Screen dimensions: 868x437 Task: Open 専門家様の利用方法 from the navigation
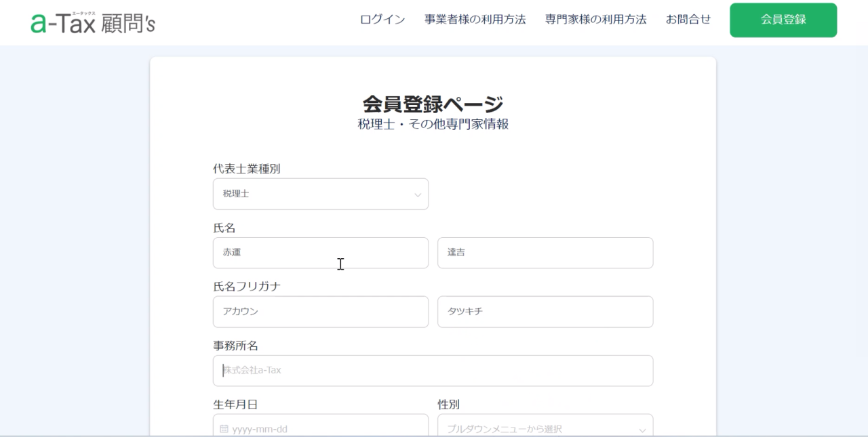[595, 20]
